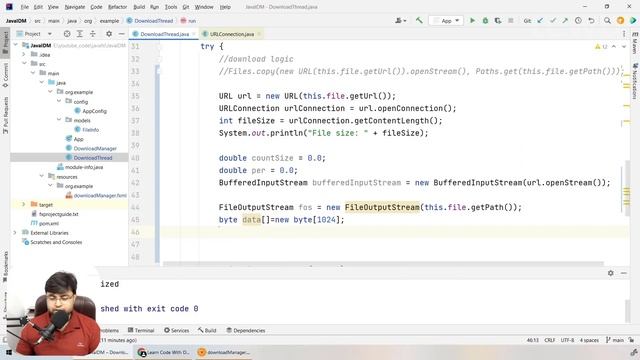Push commits with Git arrow icon
Screen dimensions: 640x360
pos(565,20)
